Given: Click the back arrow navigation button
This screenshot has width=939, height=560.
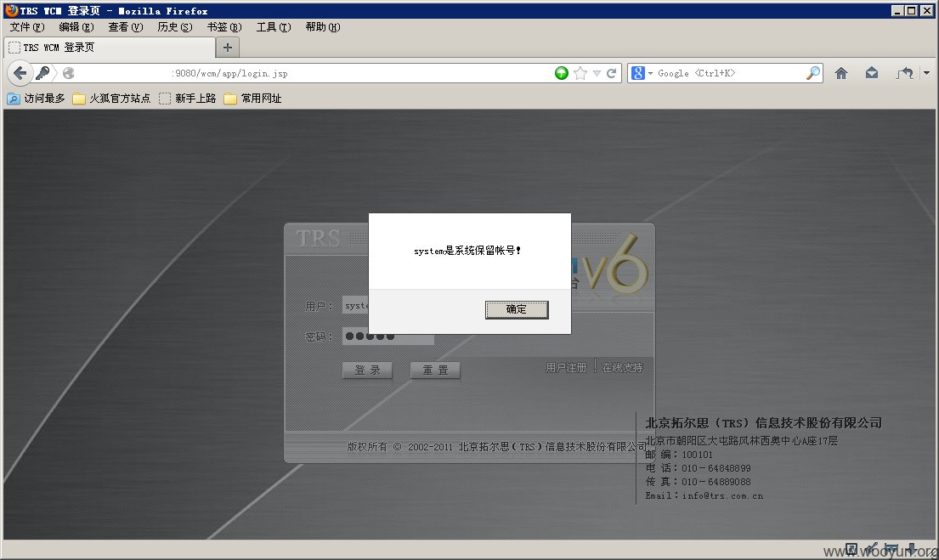Looking at the screenshot, I should pos(20,73).
